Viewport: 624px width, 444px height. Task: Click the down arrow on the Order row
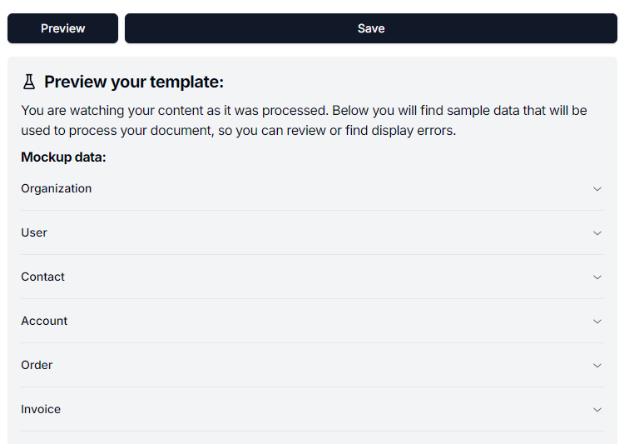click(597, 365)
